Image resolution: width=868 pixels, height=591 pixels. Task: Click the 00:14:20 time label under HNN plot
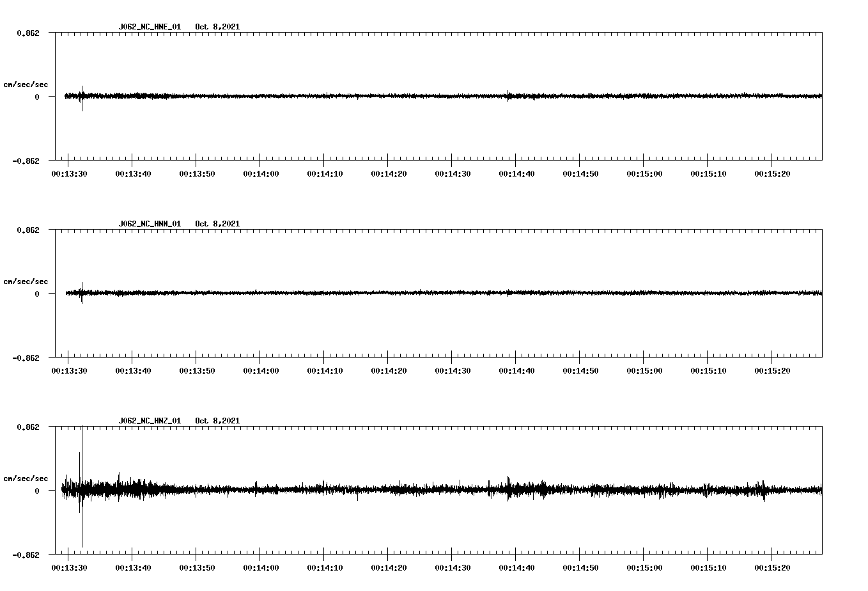(389, 371)
